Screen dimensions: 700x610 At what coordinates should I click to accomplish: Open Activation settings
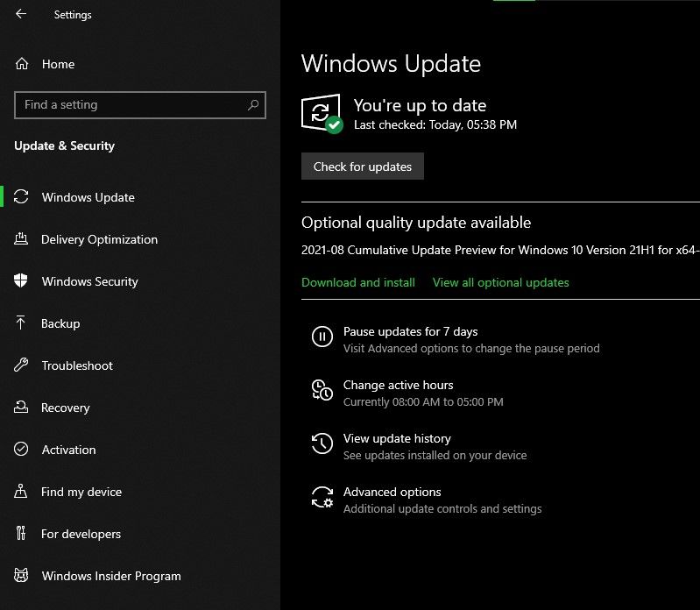(68, 450)
